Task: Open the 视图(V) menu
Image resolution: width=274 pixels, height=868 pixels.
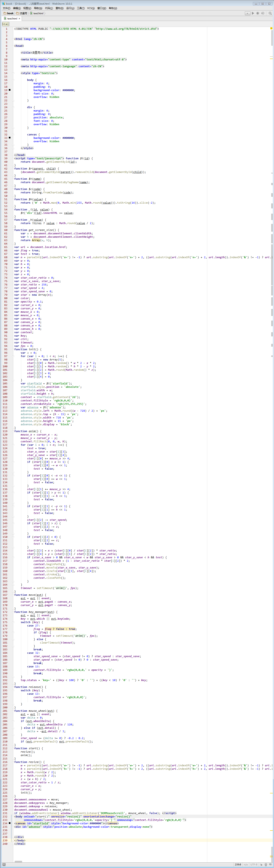Action: (27, 8)
